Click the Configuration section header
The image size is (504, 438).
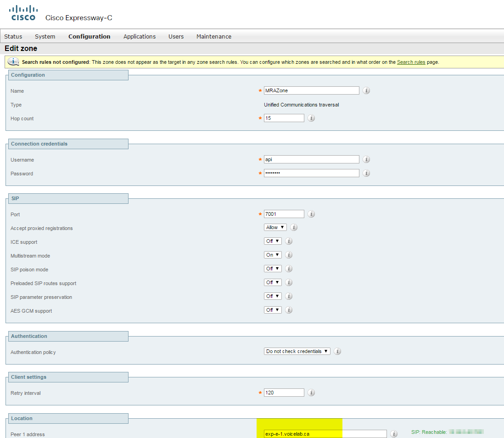[x=68, y=75]
